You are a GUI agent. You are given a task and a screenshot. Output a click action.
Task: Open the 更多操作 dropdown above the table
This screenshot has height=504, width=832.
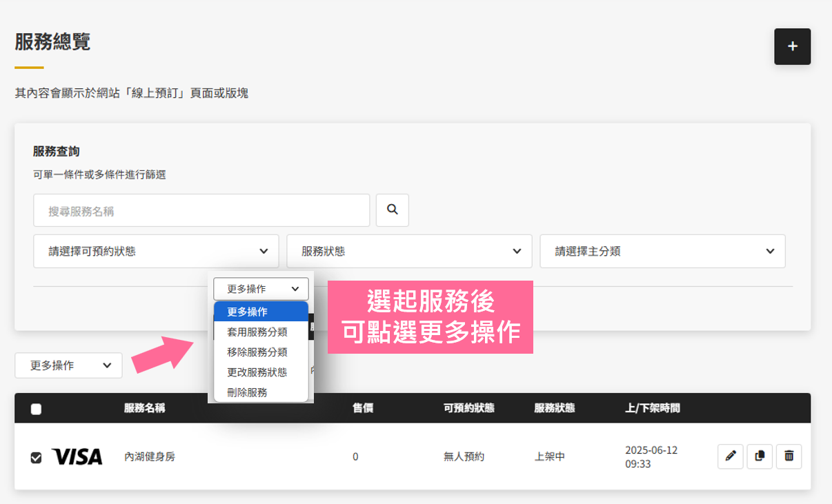tap(68, 365)
